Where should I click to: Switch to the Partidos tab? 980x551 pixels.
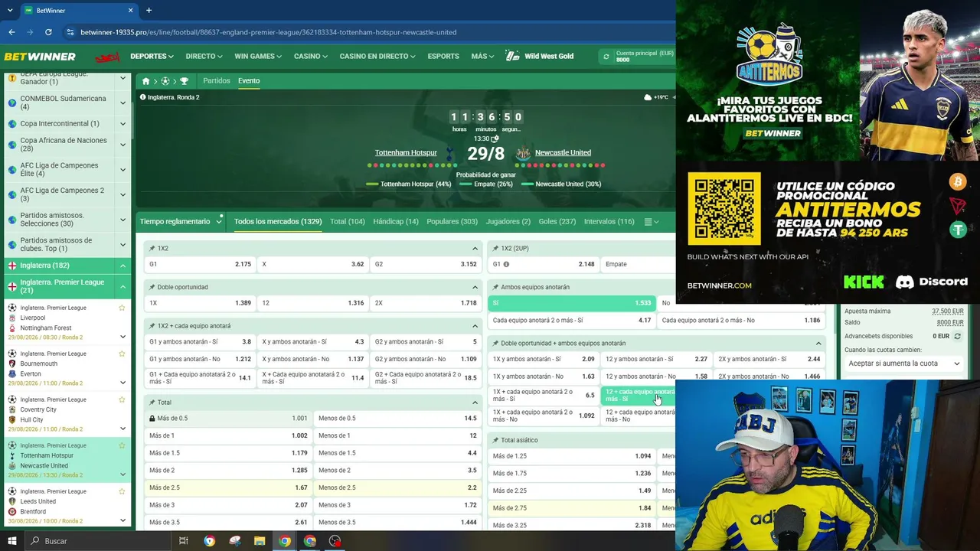click(216, 81)
